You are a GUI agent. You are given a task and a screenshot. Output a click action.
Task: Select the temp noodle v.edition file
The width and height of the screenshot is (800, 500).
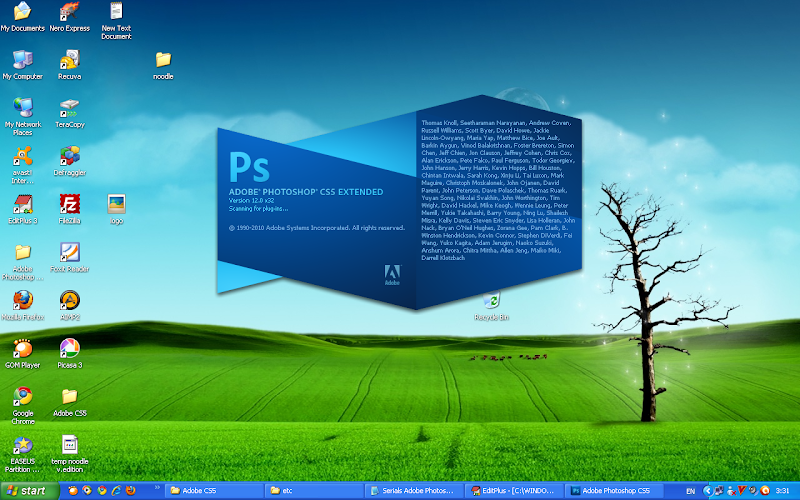69,454
